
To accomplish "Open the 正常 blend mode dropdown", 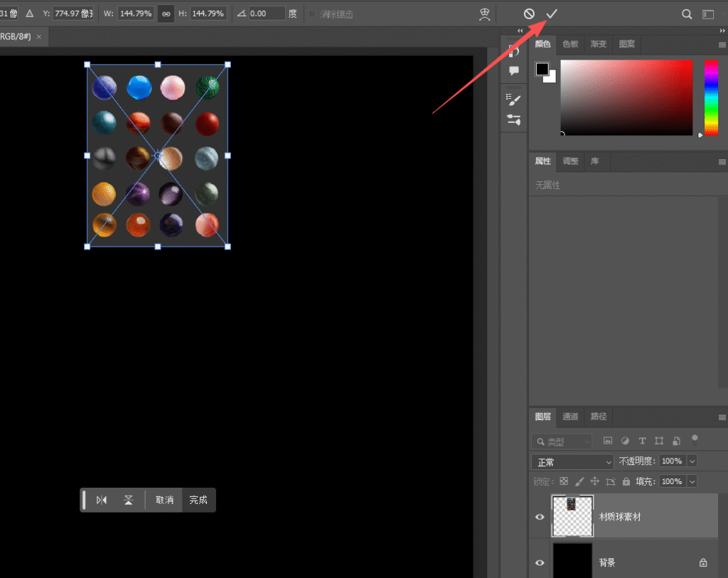I will coord(572,462).
